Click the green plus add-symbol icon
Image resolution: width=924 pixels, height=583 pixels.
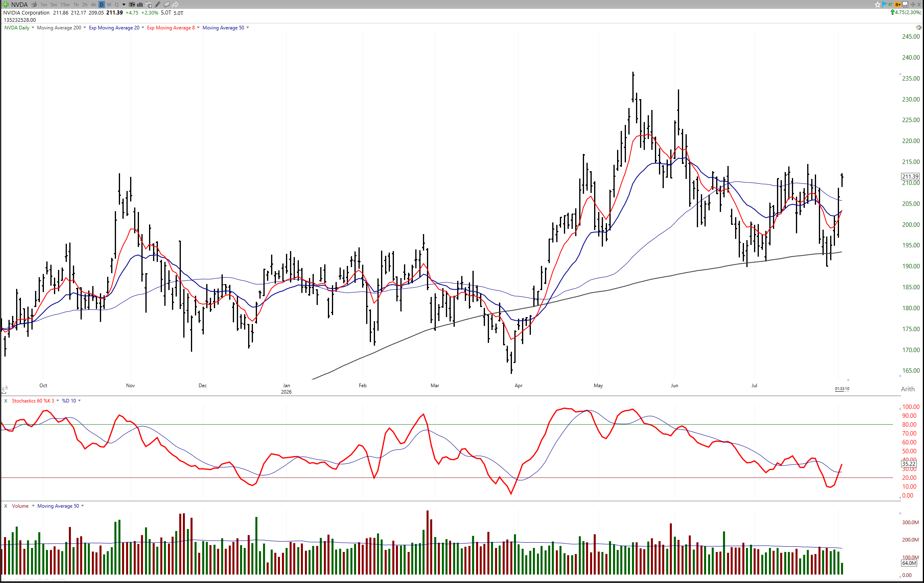click(6, 4)
